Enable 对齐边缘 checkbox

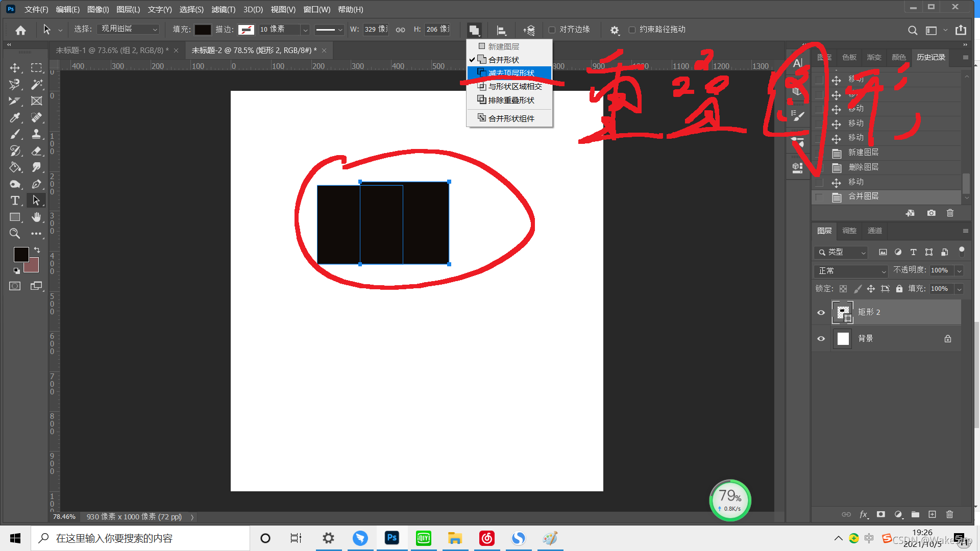pyautogui.click(x=552, y=30)
